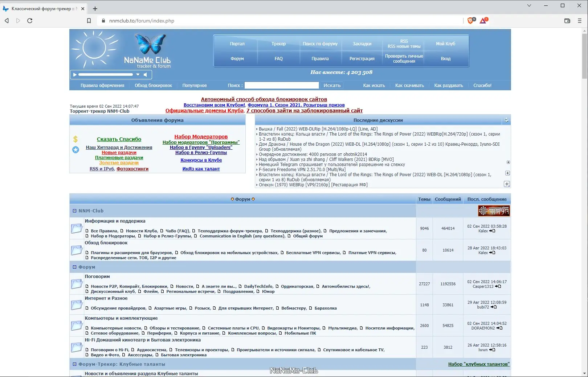This screenshot has height=377, width=588.
Task: Open the audio player dropdown arrow
Action: pos(138,75)
